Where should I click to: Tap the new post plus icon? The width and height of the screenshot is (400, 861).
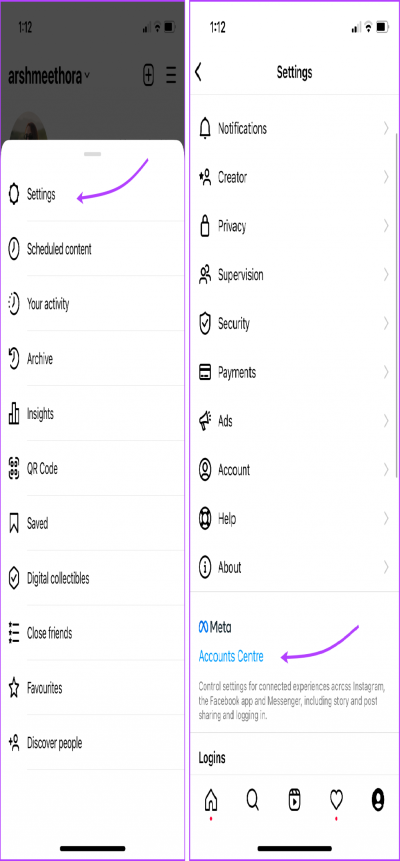coord(148,75)
